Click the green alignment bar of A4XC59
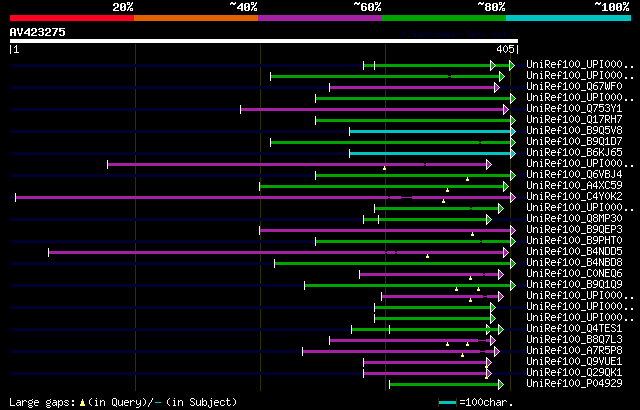 click(x=382, y=186)
